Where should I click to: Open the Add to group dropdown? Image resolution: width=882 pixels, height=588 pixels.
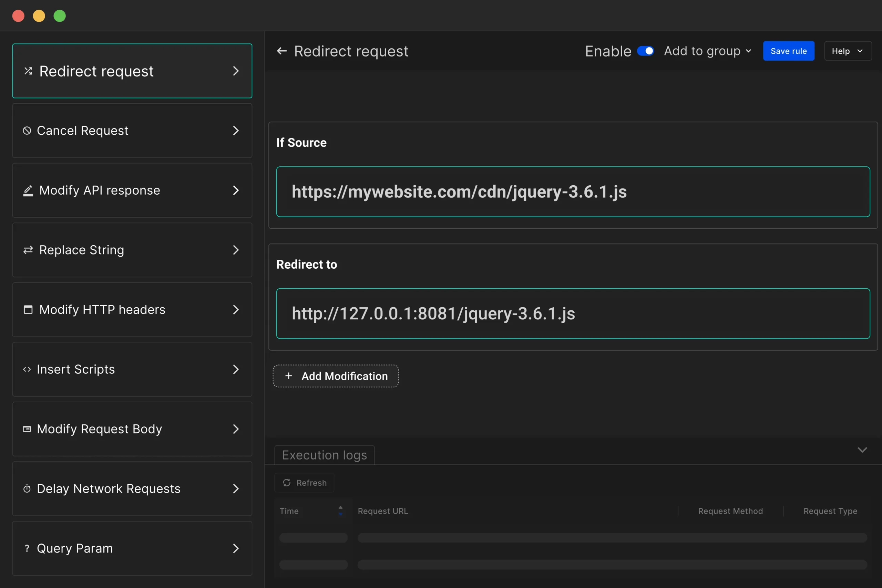click(708, 51)
